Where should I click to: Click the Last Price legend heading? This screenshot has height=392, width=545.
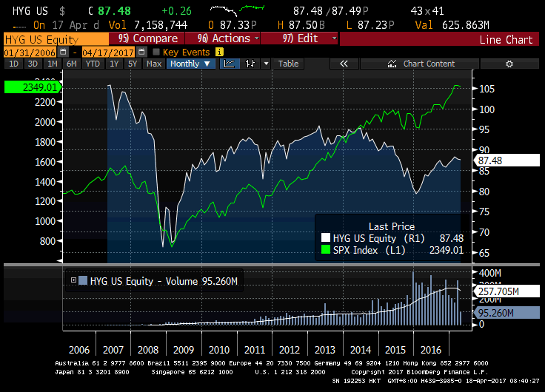(392, 226)
